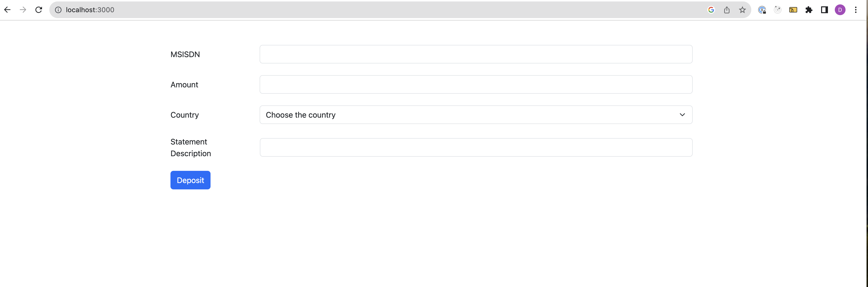Viewport: 868px width, 287px height.
Task: Focus the MSISDN input field
Action: point(476,54)
